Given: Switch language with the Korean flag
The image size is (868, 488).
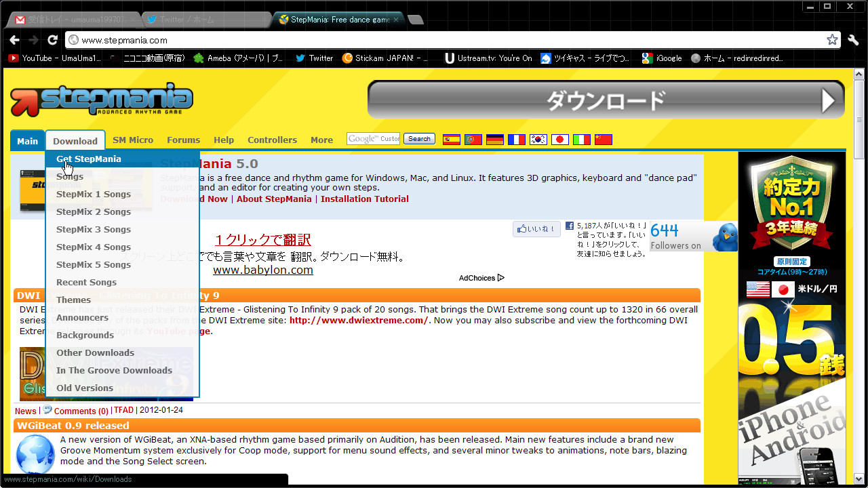Looking at the screenshot, I should (x=538, y=140).
